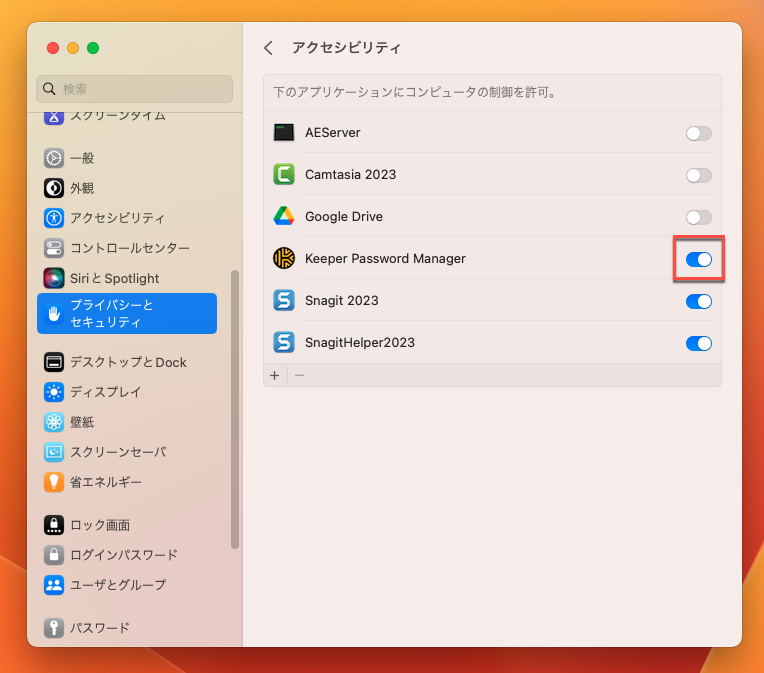
Task: Click the plus button to add app
Action: (x=275, y=375)
